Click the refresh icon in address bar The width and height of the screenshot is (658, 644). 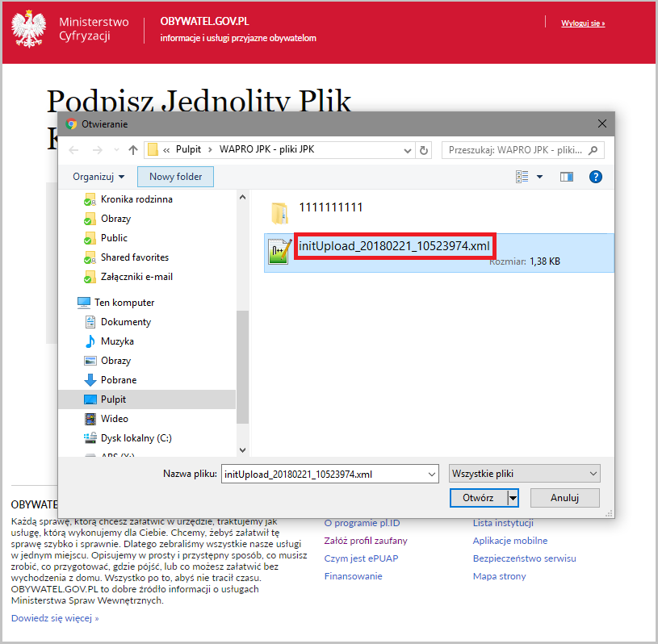point(424,150)
